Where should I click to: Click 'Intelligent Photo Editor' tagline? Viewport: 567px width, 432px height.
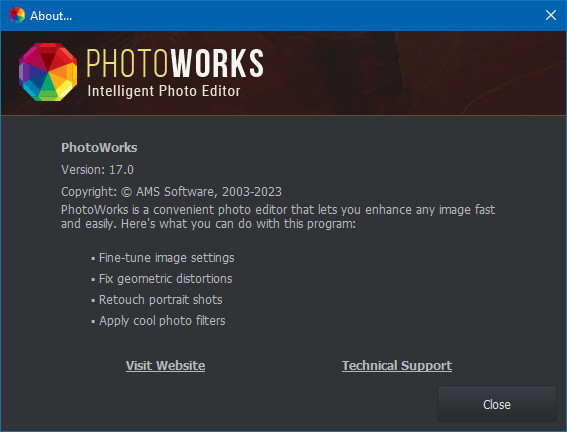coord(164,91)
